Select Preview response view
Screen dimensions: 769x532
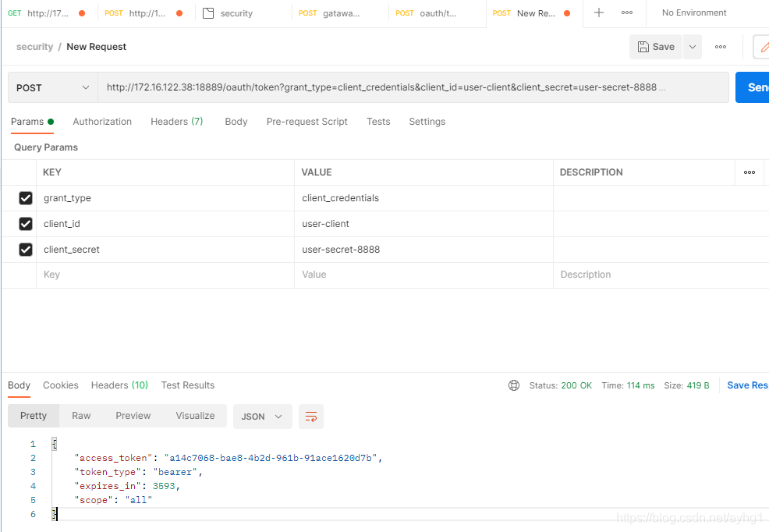tap(133, 416)
